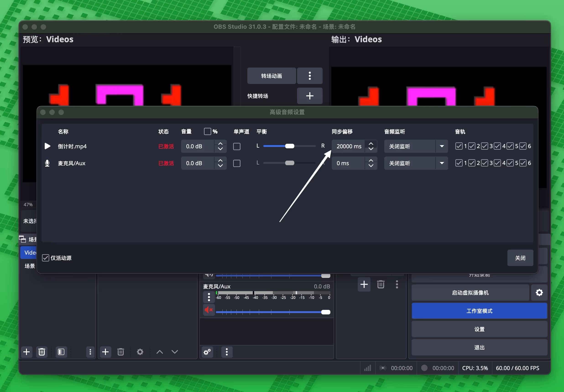This screenshot has width=564, height=392.
Task: Enable mono for 麦克风/Aux
Action: click(x=237, y=163)
